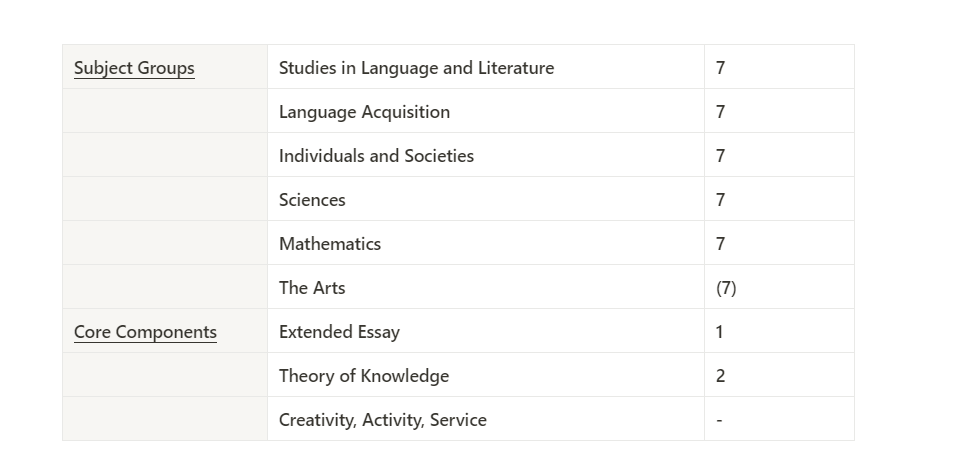Viewport: 973px width, 472px height.
Task: Click the Creativity, Activity, Service cell
Action: click(x=486, y=419)
